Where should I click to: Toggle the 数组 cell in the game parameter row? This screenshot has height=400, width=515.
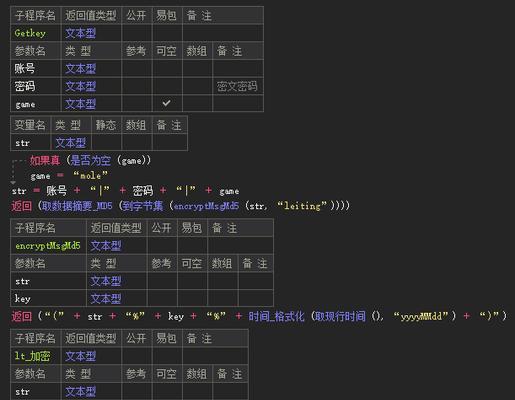pyautogui.click(x=197, y=104)
